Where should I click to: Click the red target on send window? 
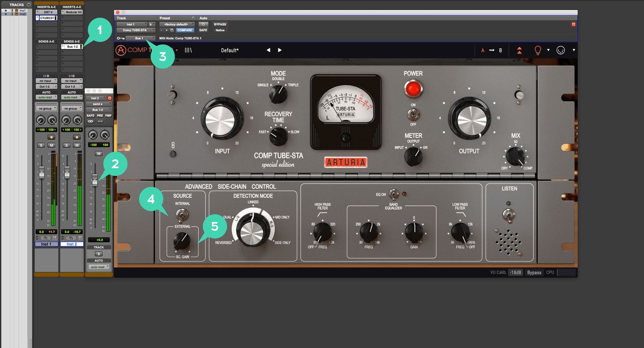pyautogui.click(x=109, y=98)
